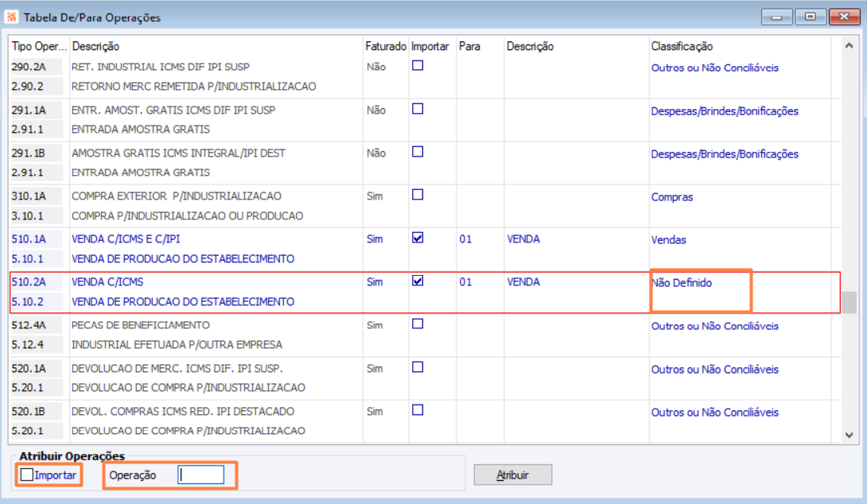Click VENDA description in row 510.2A
This screenshot has height=504, width=867.
(x=523, y=282)
